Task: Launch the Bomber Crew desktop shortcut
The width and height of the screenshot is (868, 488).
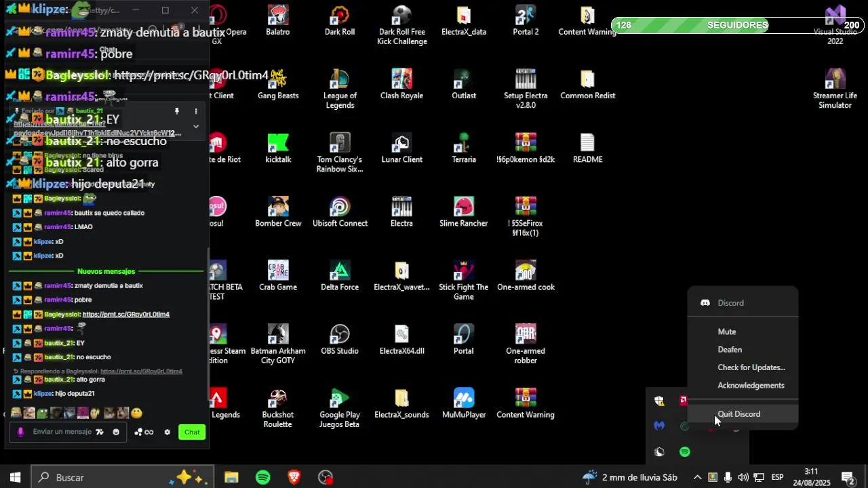Action: [278, 212]
